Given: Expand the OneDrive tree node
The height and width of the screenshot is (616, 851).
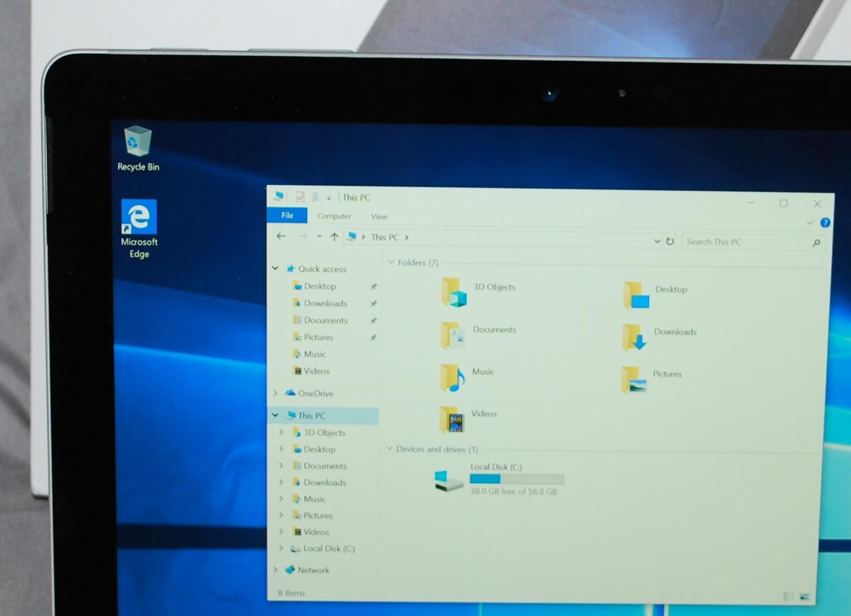Looking at the screenshot, I should tap(275, 393).
